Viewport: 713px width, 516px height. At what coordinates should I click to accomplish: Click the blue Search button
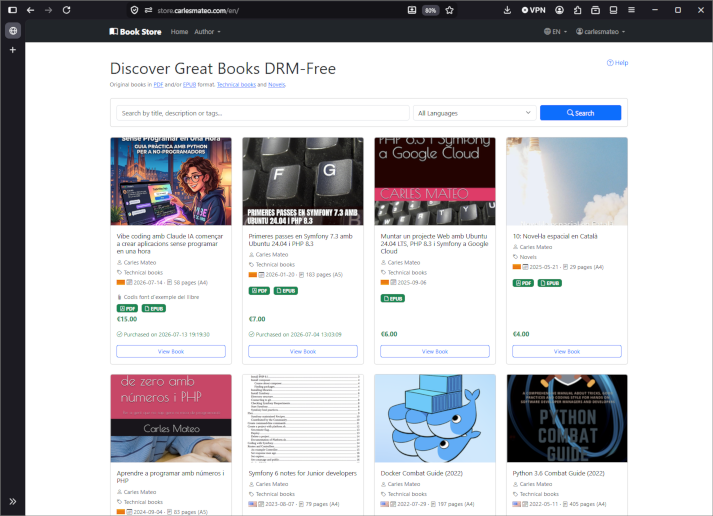[580, 113]
